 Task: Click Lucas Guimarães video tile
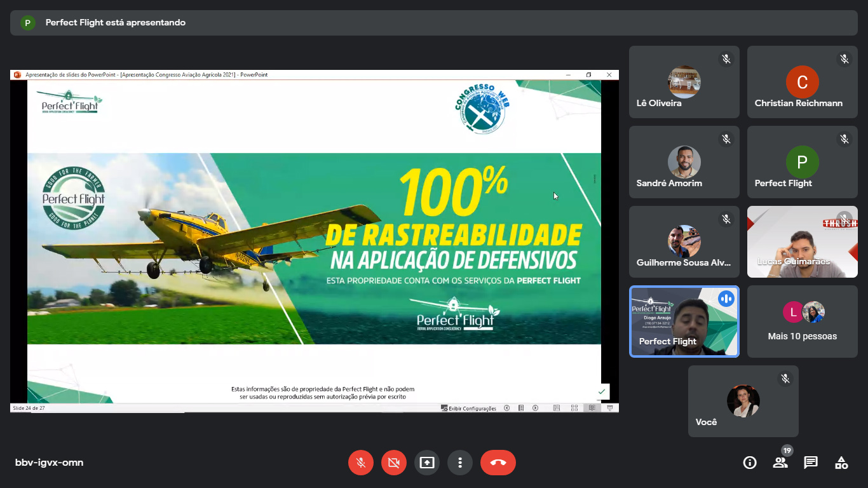pyautogui.click(x=802, y=241)
